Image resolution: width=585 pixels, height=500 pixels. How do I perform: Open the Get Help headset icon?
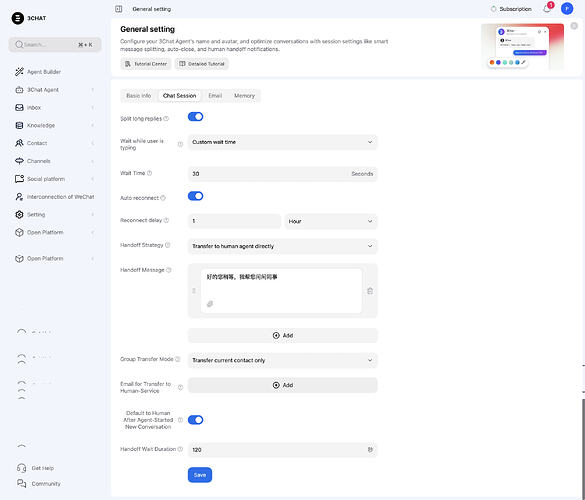(x=22, y=468)
